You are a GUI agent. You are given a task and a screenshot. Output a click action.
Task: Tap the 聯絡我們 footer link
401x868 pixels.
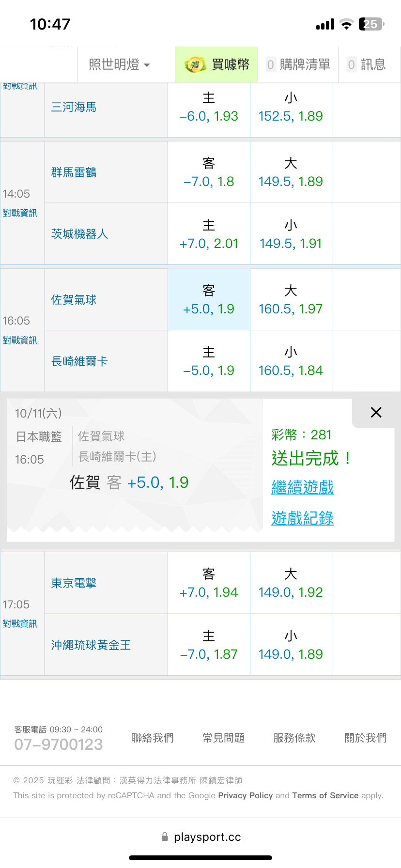[x=153, y=738]
